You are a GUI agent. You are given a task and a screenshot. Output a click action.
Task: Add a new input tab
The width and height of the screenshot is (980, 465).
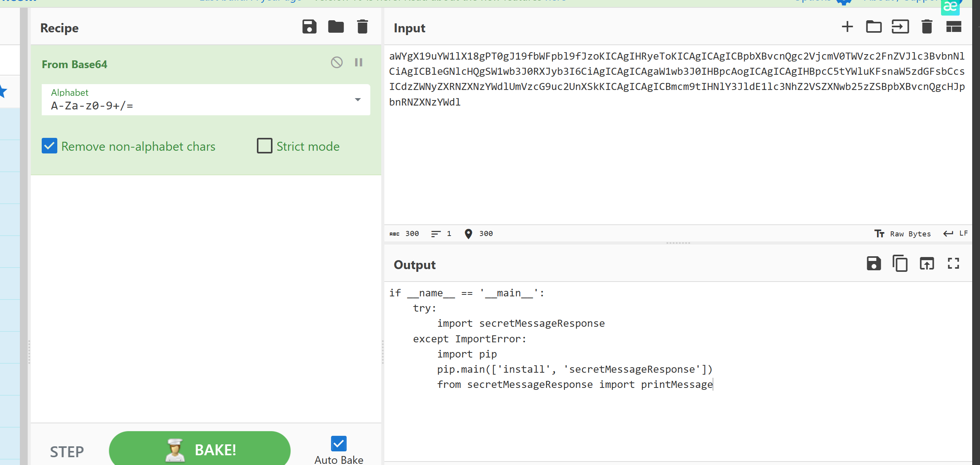[x=847, y=27]
